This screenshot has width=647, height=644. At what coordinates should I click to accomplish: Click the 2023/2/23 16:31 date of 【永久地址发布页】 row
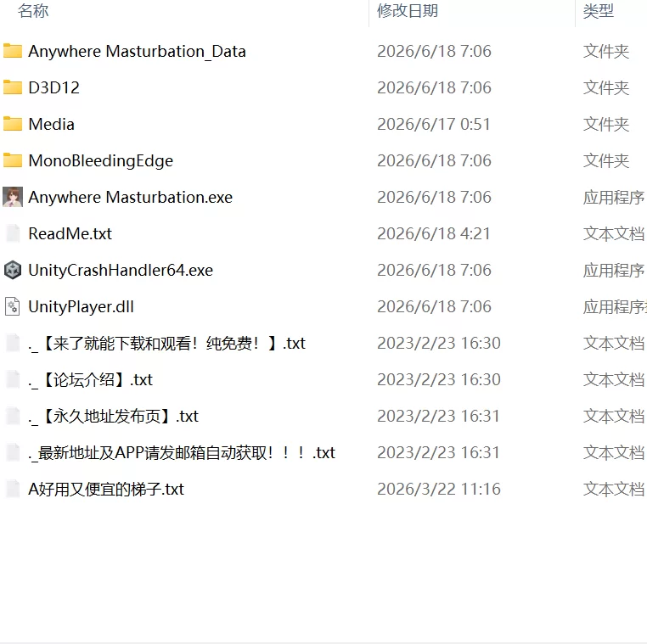(x=438, y=417)
